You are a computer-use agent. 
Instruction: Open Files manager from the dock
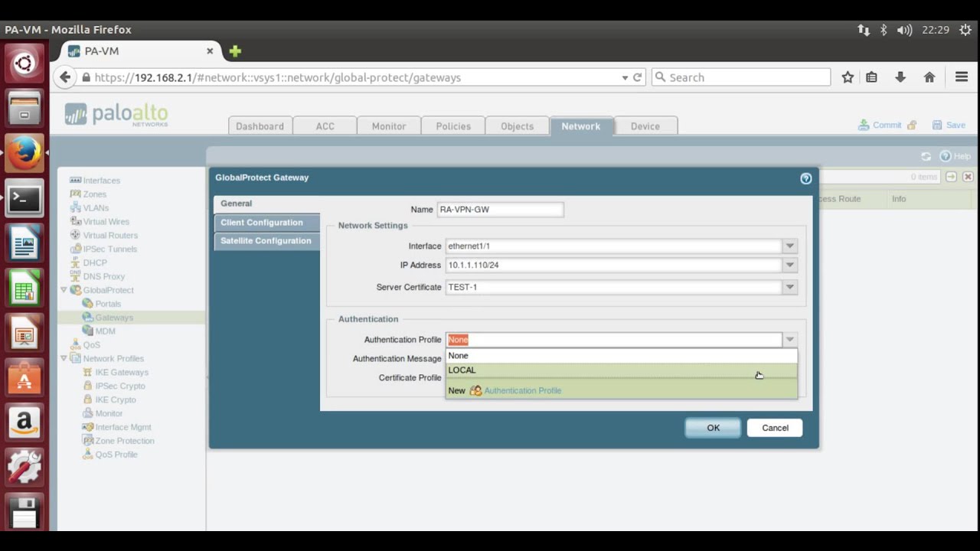pos(24,108)
